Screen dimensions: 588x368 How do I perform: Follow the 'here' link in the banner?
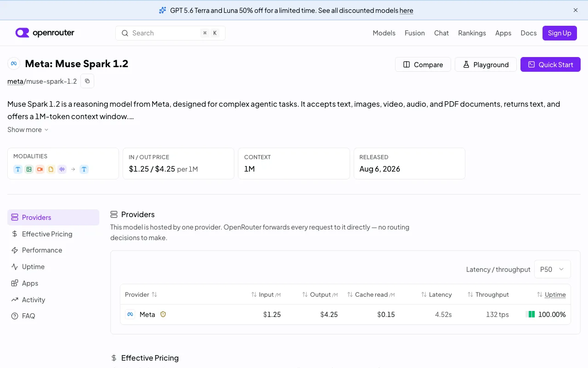pos(406,10)
